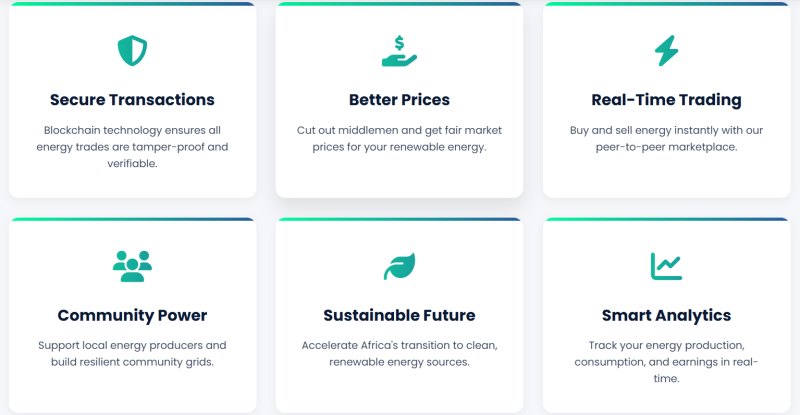Click the 'Buy and sell energy instantly' text

(x=666, y=139)
